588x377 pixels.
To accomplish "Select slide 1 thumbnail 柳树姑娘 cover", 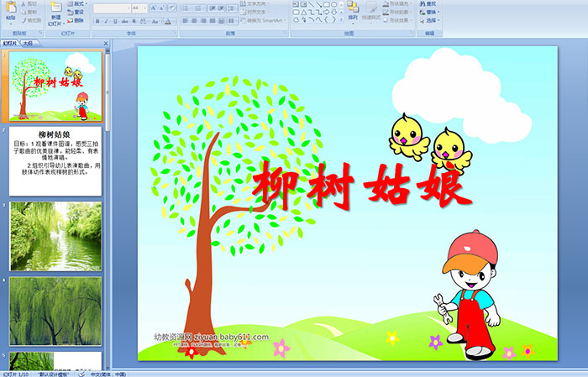I will pos(55,86).
